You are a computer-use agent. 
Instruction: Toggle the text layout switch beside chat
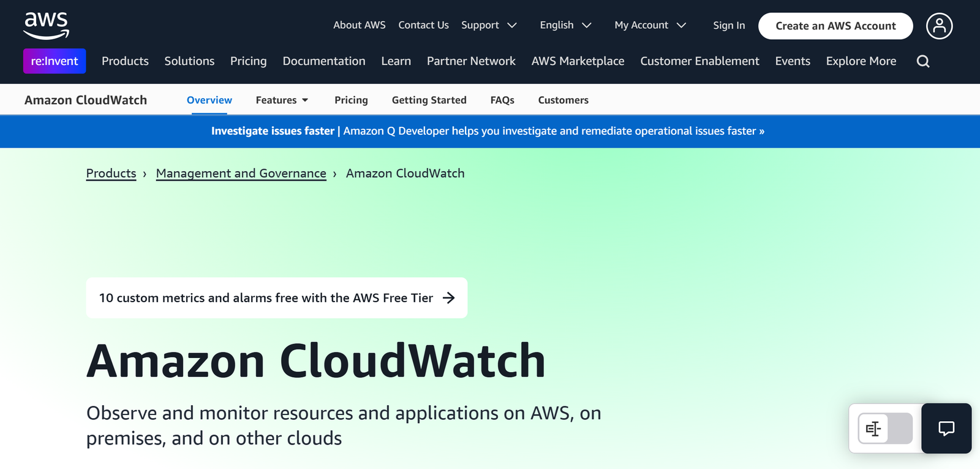[x=885, y=429]
